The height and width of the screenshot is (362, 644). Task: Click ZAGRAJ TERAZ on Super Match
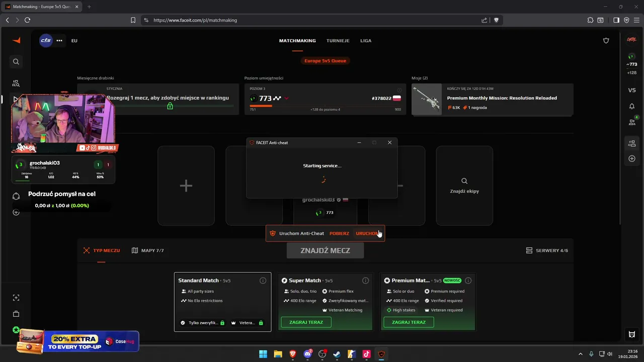[x=306, y=322]
